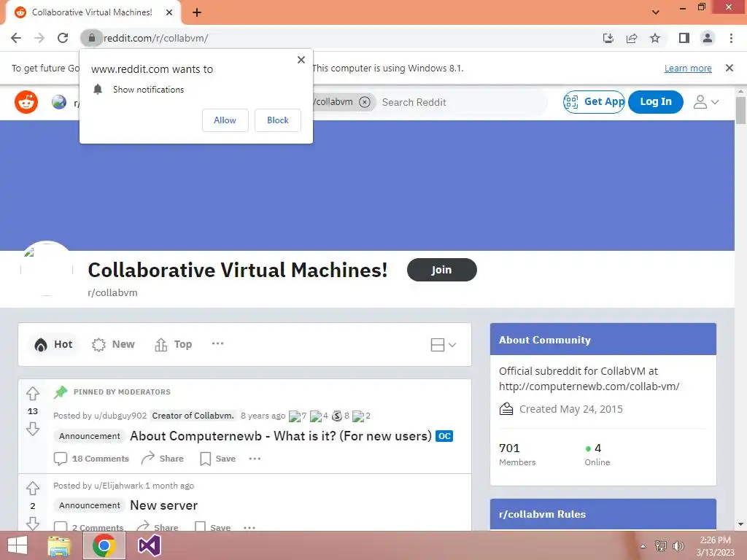The image size is (747, 560).
Task: Open the New server post title
Action: click(164, 505)
